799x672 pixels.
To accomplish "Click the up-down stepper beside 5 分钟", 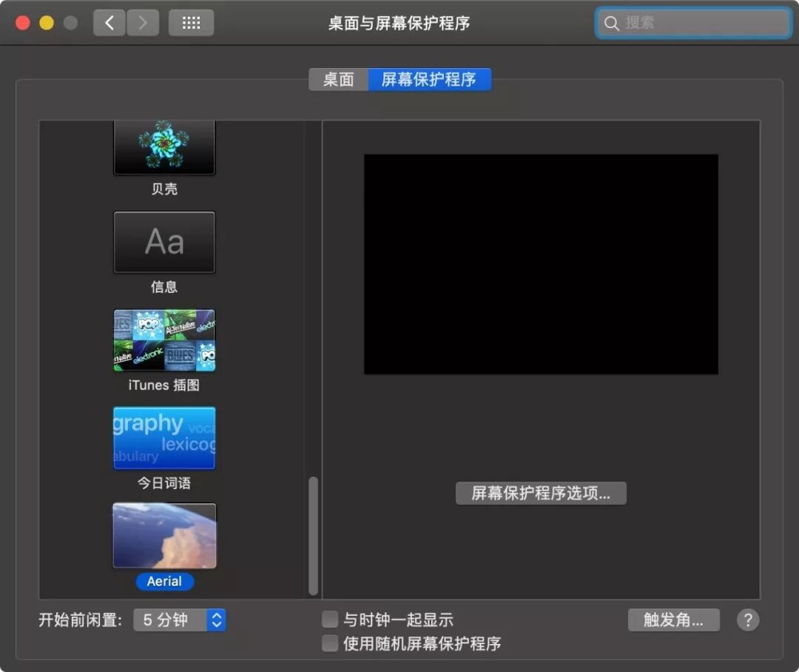I will click(x=215, y=620).
